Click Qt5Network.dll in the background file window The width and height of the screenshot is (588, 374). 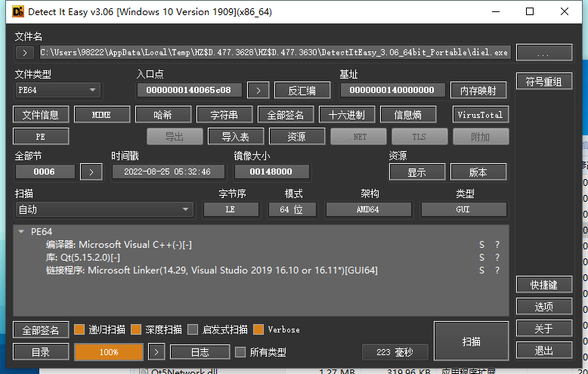(x=184, y=372)
